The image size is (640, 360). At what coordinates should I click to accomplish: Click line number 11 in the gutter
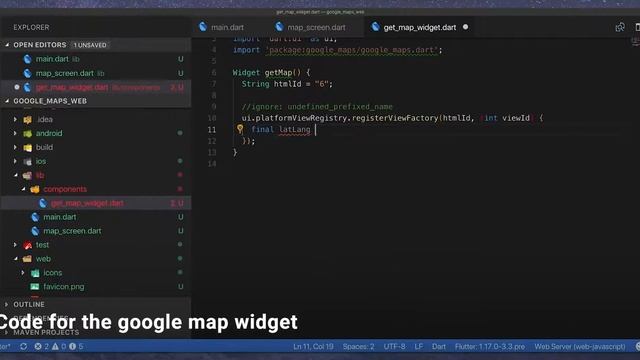pos(211,129)
